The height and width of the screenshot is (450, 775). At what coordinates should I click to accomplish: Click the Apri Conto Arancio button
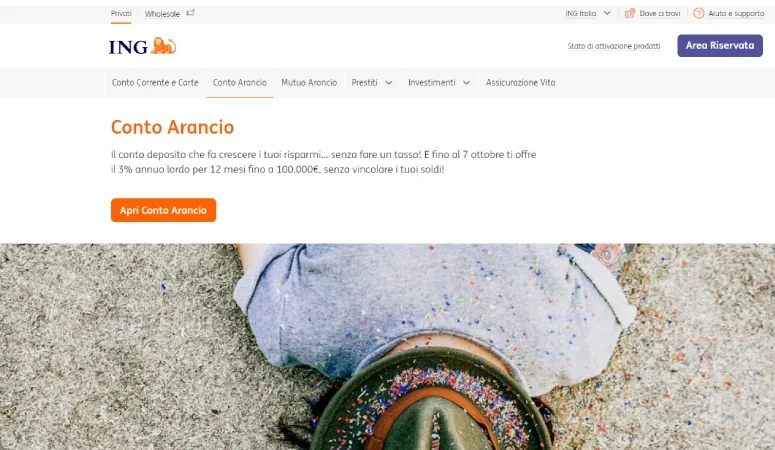pyautogui.click(x=164, y=210)
